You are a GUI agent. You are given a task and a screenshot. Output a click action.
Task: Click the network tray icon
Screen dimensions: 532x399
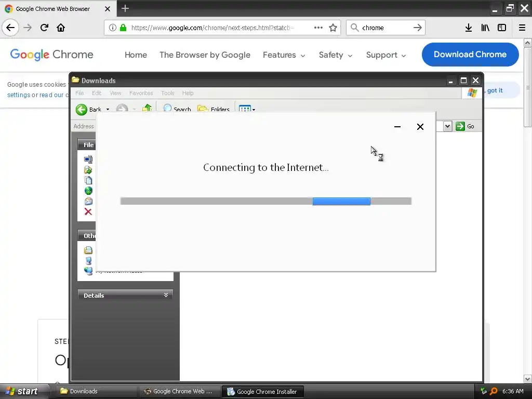coord(484,391)
